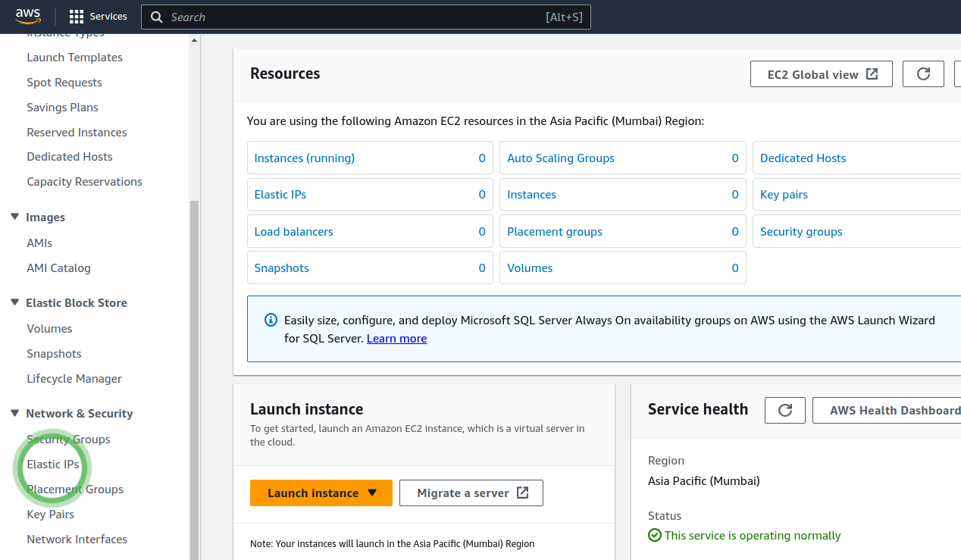Select AMI Catalog from the sidebar
This screenshot has height=560, width=961.
click(58, 267)
